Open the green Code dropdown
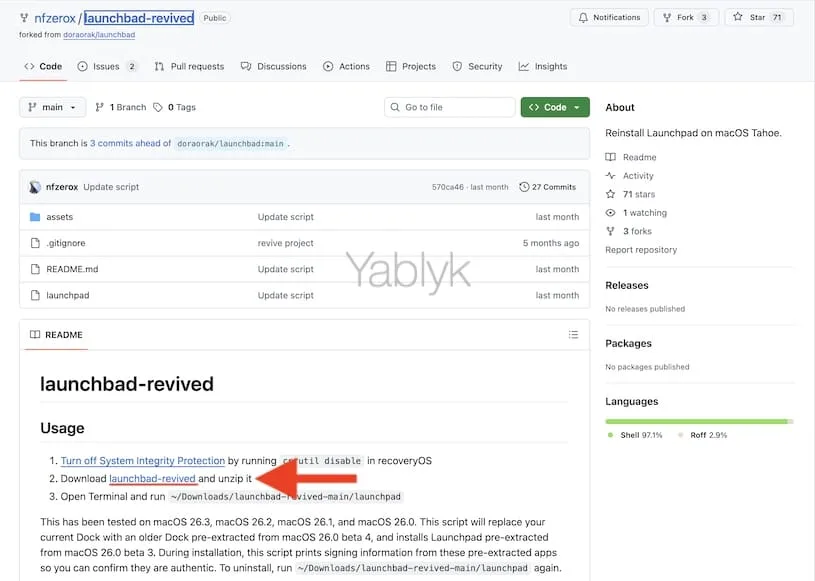815x581 pixels. coord(554,107)
